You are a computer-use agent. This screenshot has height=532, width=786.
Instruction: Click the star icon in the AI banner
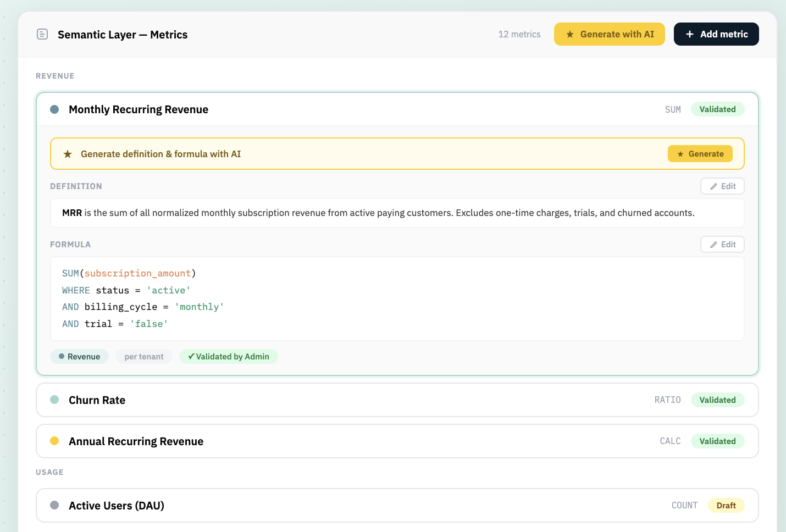68,154
